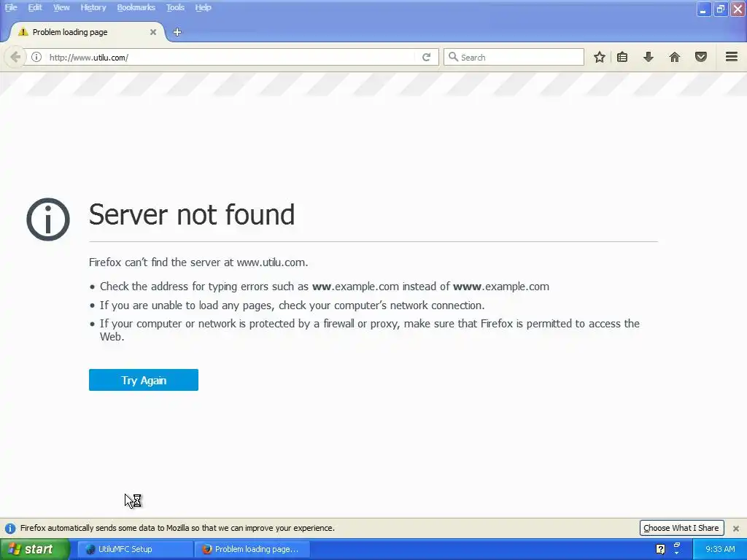Switch to UtiluMFC Setup taskbar item
The width and height of the screenshot is (747, 560).
coord(135,549)
